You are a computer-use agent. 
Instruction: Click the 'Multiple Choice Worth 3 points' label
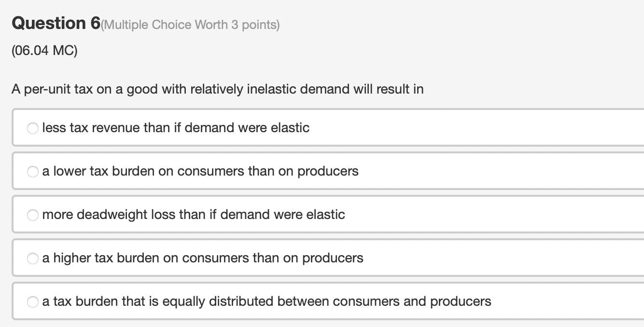190,25
